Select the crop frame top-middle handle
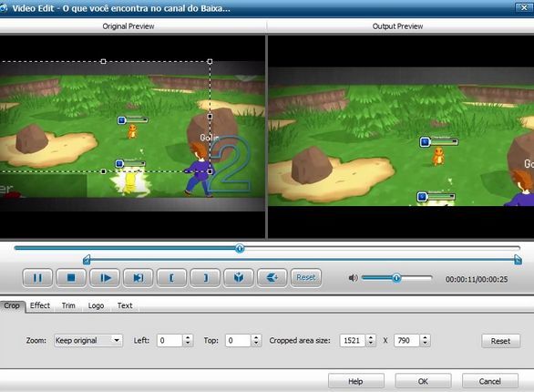The width and height of the screenshot is (534, 392). [x=103, y=62]
